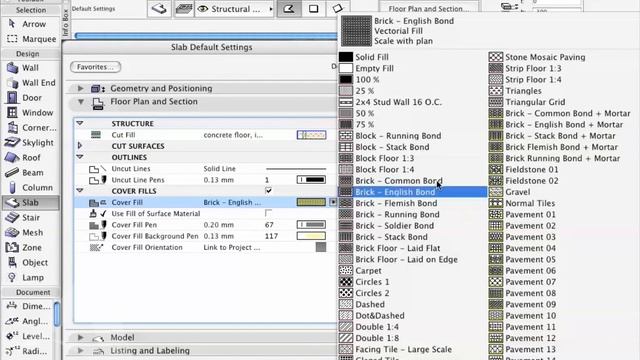The height and width of the screenshot is (360, 640).
Task: Click Cover Fill Background Pen number 117
Action: tap(271, 236)
